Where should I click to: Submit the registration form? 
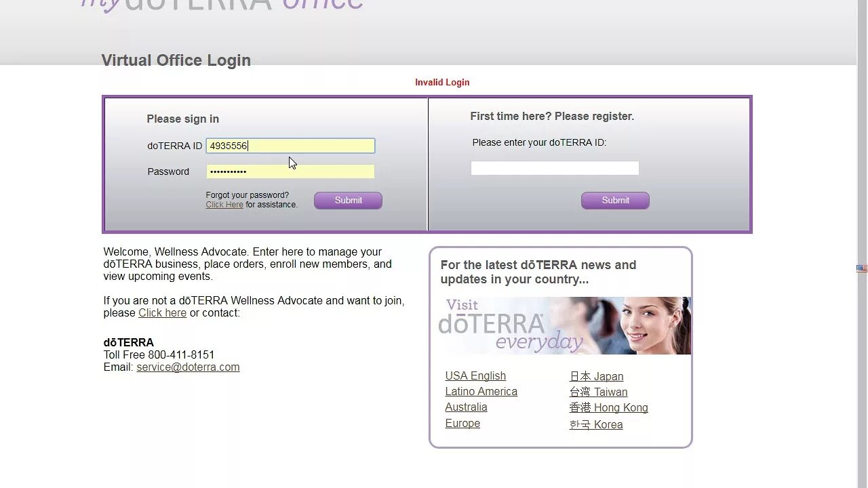pos(615,201)
